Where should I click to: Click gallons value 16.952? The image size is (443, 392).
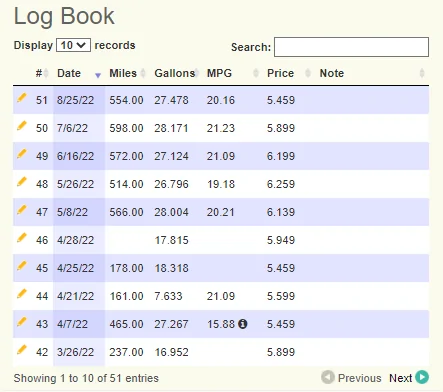(171, 352)
